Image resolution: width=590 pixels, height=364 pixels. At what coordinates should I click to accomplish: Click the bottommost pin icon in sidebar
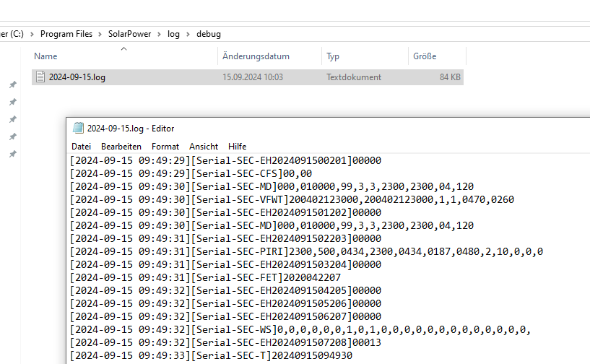pos(12,155)
